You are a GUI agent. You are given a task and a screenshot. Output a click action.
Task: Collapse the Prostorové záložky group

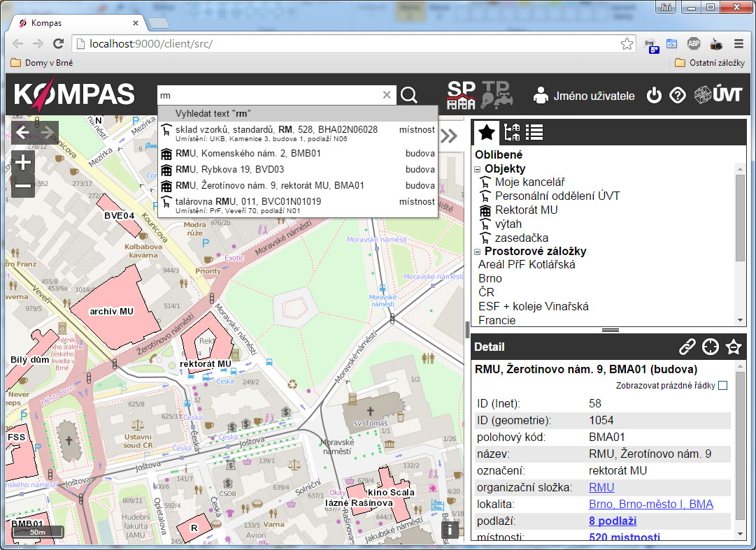478,252
